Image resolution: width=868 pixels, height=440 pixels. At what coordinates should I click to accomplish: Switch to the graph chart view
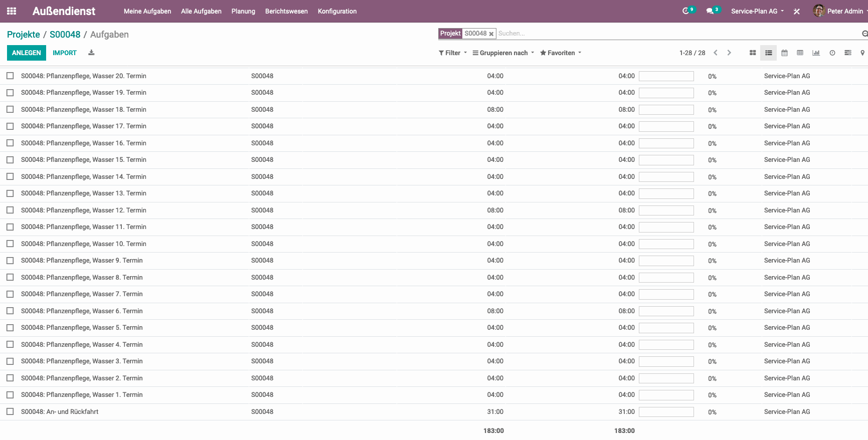[816, 53]
